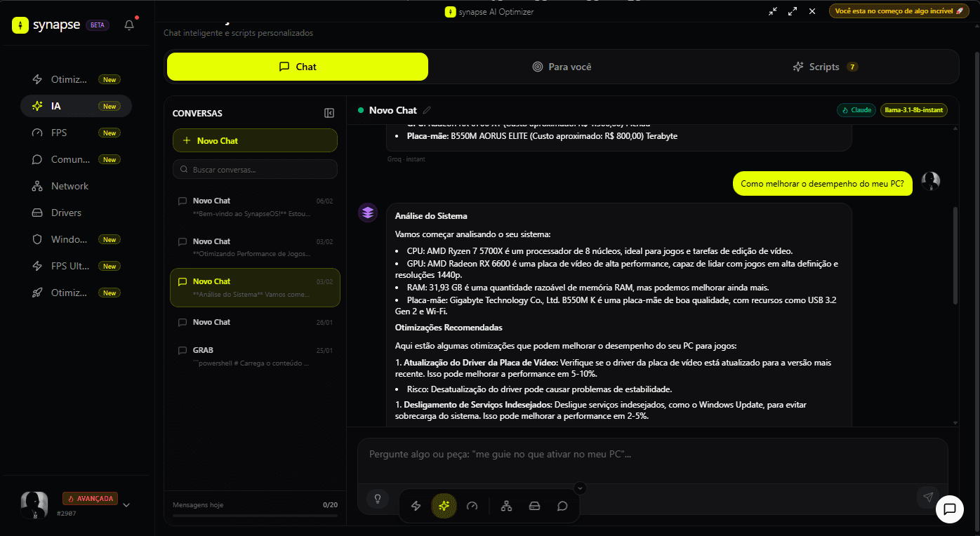Switch to the Scripts tab
Screen dimensions: 980x536
825,67
